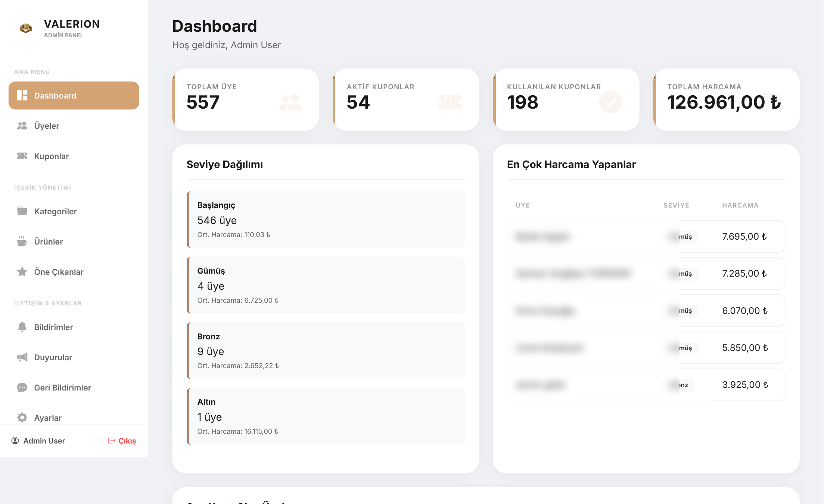This screenshot has width=824, height=504.
Task: Click the Kategoriler folder icon
Action: 22,211
